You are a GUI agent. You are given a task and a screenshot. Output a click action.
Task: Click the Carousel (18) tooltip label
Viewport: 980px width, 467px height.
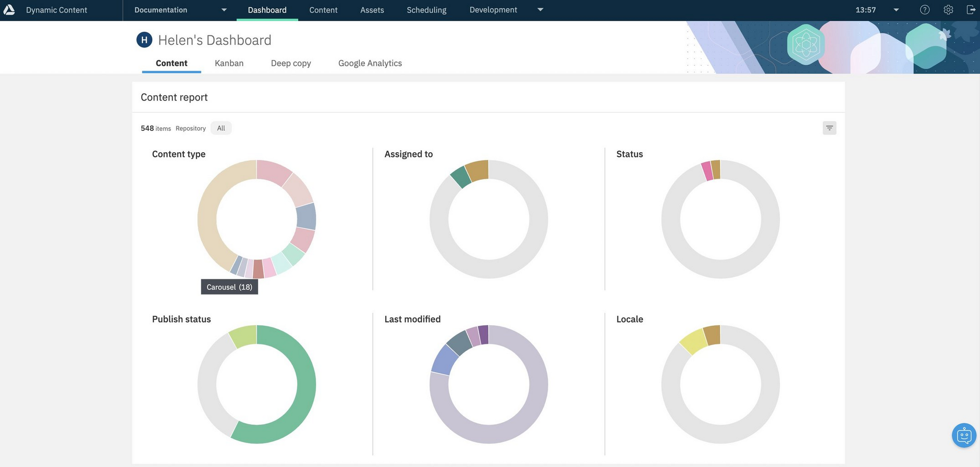click(229, 287)
